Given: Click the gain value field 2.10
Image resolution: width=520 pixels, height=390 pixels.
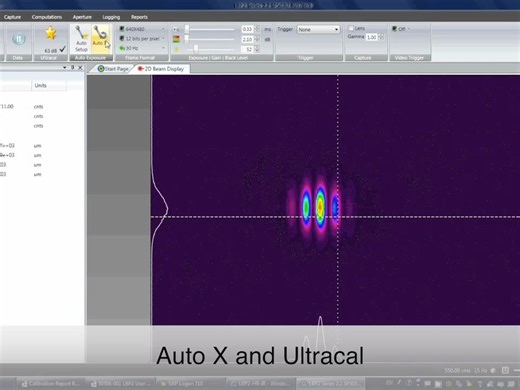Looking at the screenshot, I should tap(247, 39).
